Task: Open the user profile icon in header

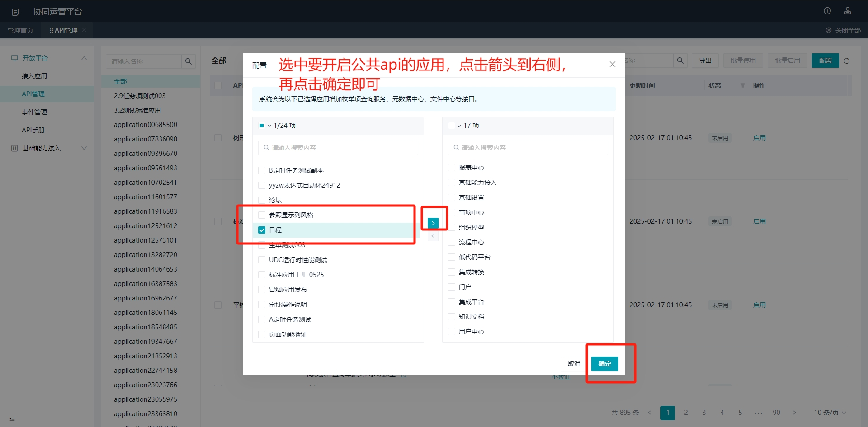Action: tap(847, 11)
